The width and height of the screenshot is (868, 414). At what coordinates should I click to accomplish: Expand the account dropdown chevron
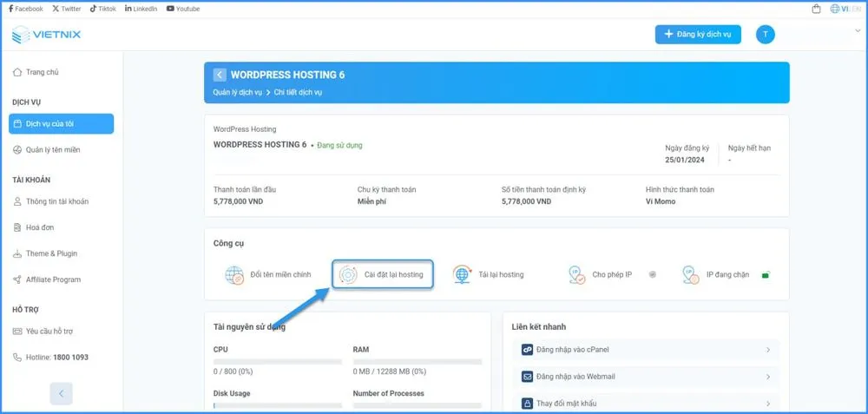click(858, 31)
